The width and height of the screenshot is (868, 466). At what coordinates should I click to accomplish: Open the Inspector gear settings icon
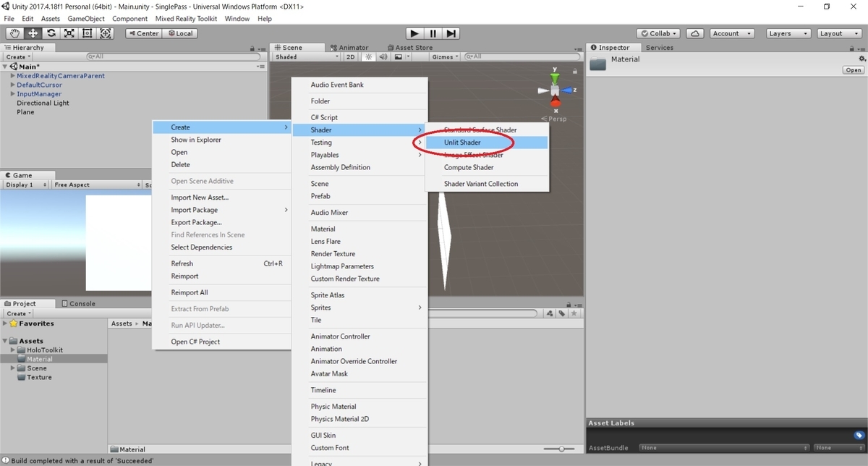861,59
